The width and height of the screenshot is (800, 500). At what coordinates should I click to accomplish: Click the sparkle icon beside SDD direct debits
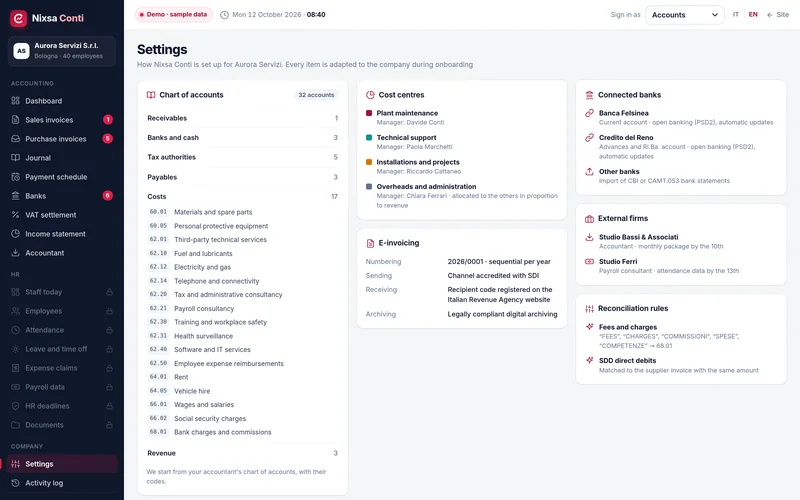pyautogui.click(x=589, y=360)
